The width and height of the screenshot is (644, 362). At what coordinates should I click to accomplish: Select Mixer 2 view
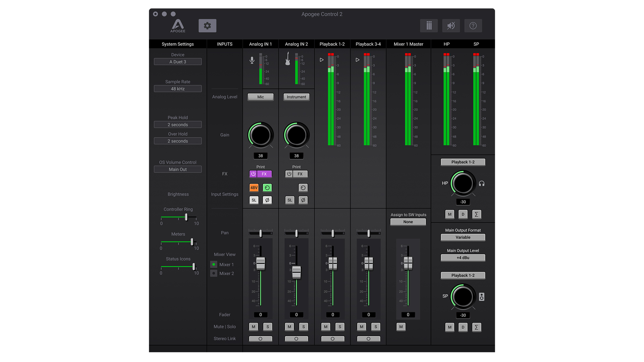pyautogui.click(x=214, y=274)
